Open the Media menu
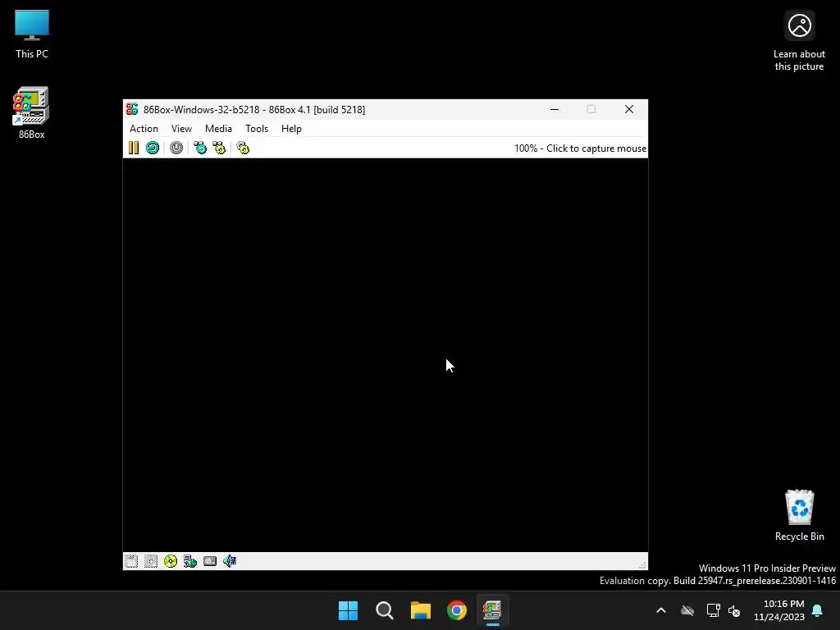The width and height of the screenshot is (840, 630). [218, 129]
